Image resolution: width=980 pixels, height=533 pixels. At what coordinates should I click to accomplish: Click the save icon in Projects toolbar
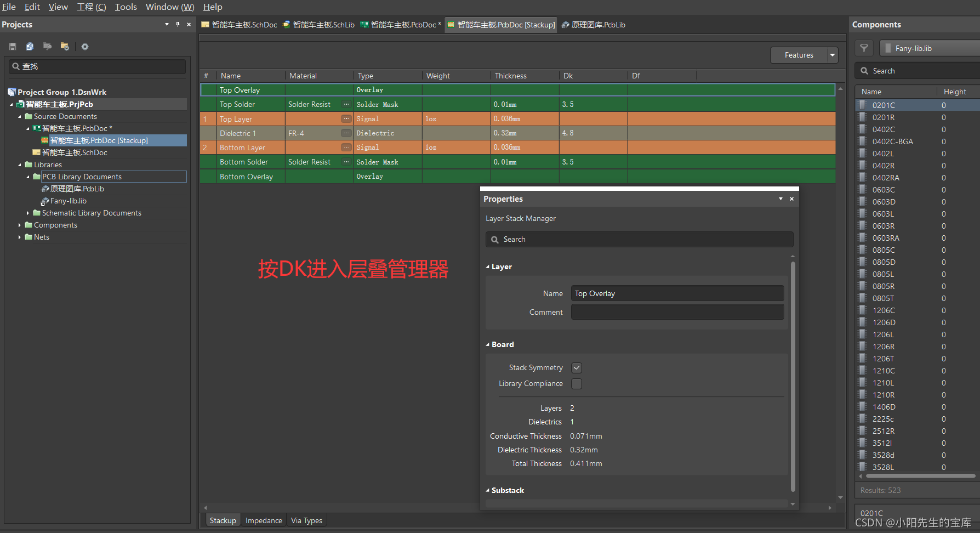pyautogui.click(x=13, y=47)
